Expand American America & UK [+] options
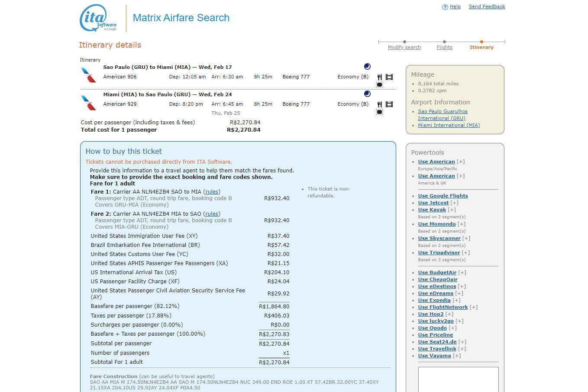 tap(461, 176)
